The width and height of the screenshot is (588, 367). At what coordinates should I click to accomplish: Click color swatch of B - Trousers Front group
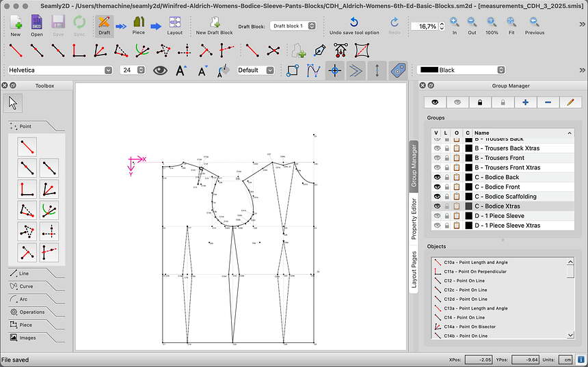tap(468, 158)
